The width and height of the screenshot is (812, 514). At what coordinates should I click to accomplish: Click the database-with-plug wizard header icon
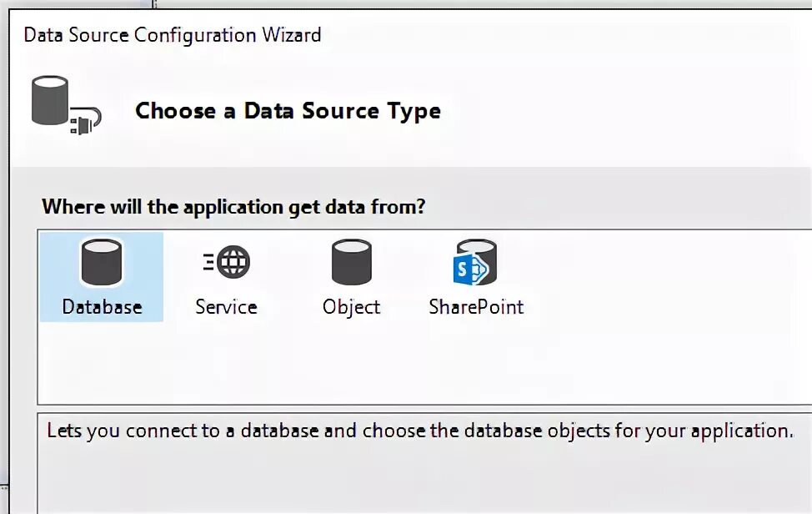pyautogui.click(x=67, y=105)
